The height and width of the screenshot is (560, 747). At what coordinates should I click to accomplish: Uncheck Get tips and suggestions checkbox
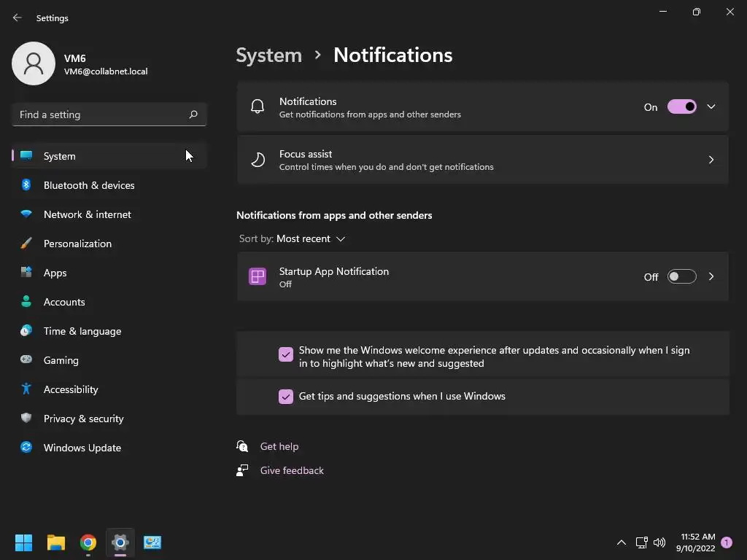286,397
